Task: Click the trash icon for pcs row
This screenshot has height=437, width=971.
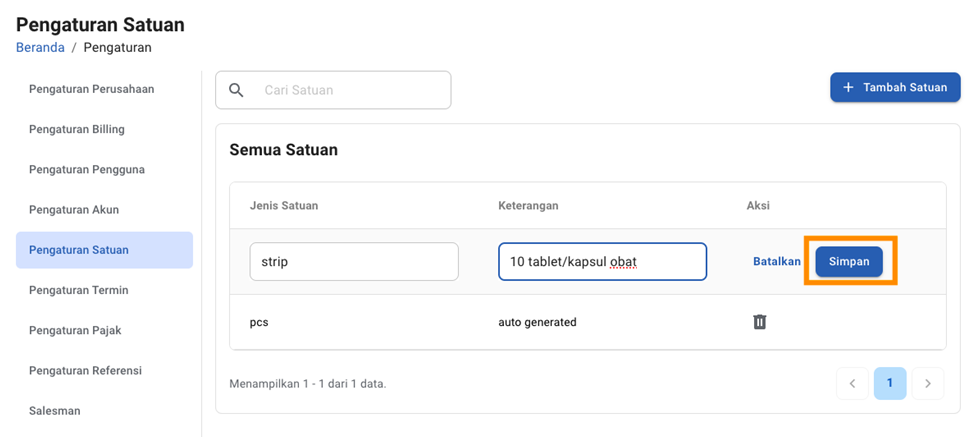Action: [x=759, y=322]
